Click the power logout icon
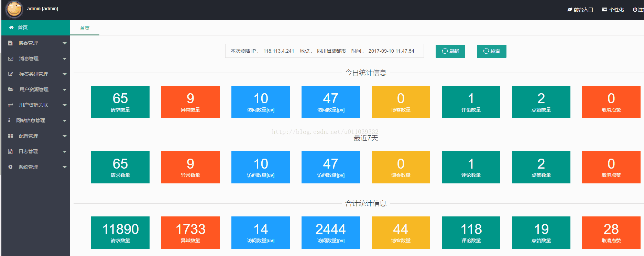 [x=635, y=10]
